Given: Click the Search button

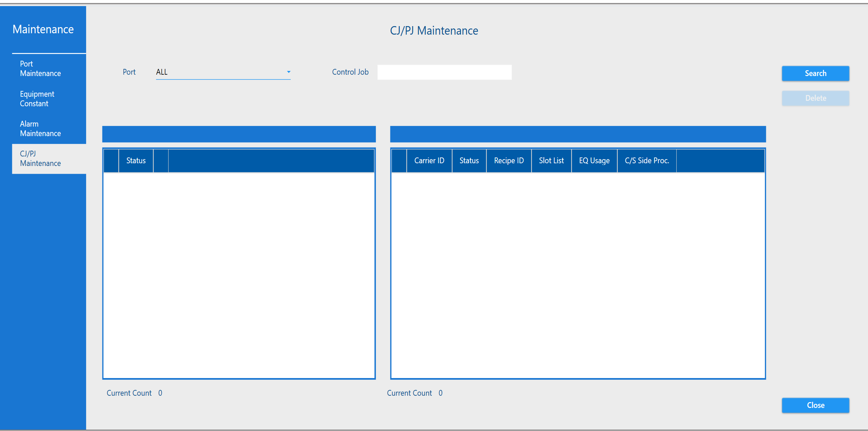Looking at the screenshot, I should tap(815, 73).
